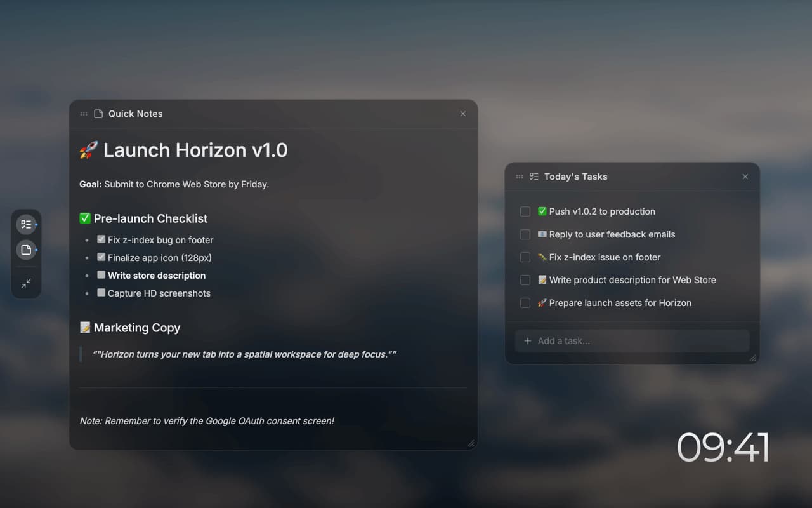Close the Quick Notes widget
The width and height of the screenshot is (812, 508).
pos(463,114)
